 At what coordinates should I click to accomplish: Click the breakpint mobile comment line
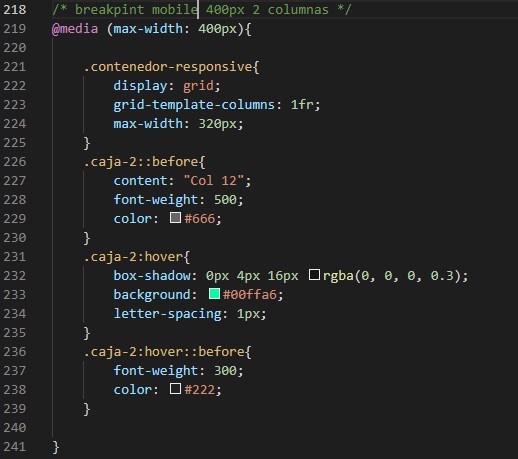pyautogui.click(x=202, y=10)
